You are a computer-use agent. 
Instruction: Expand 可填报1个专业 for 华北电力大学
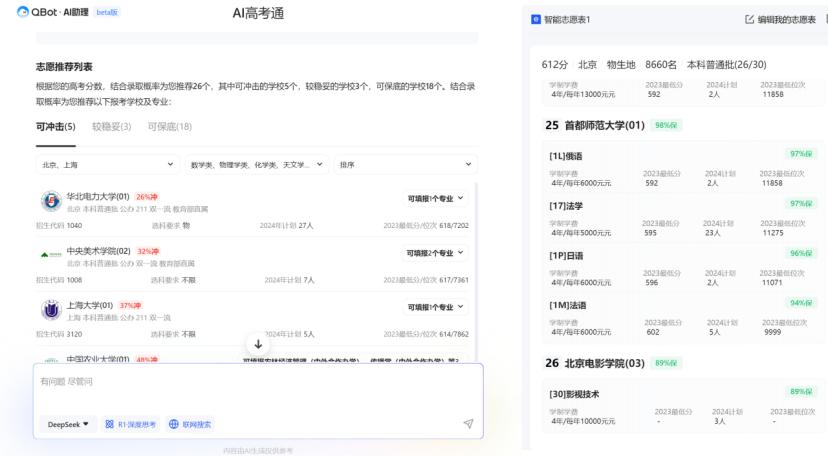click(x=435, y=198)
